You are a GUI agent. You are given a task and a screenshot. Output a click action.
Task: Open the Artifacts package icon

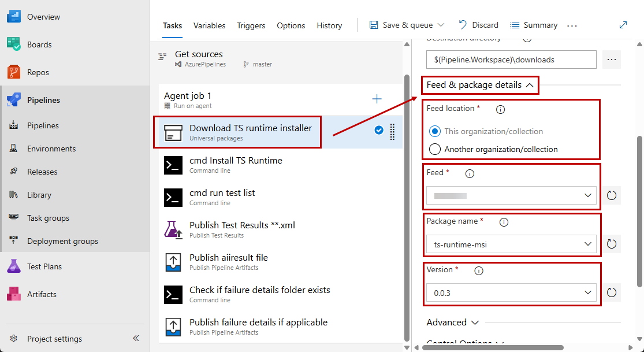click(x=13, y=294)
